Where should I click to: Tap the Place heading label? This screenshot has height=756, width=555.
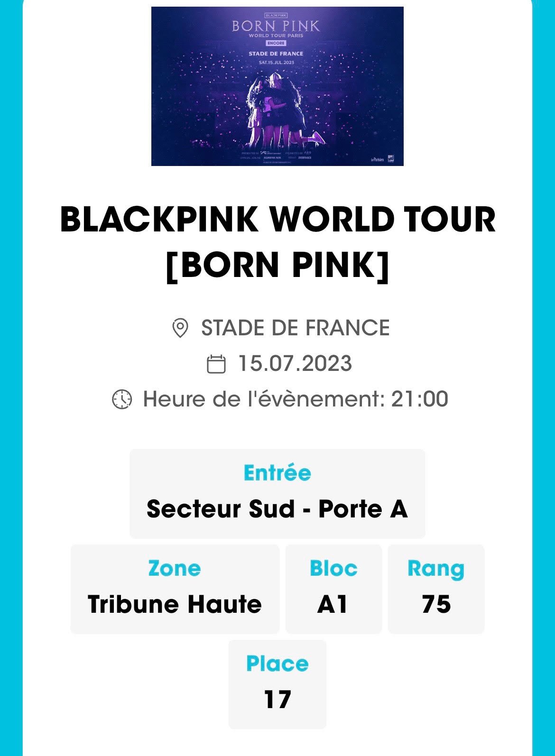point(277,664)
